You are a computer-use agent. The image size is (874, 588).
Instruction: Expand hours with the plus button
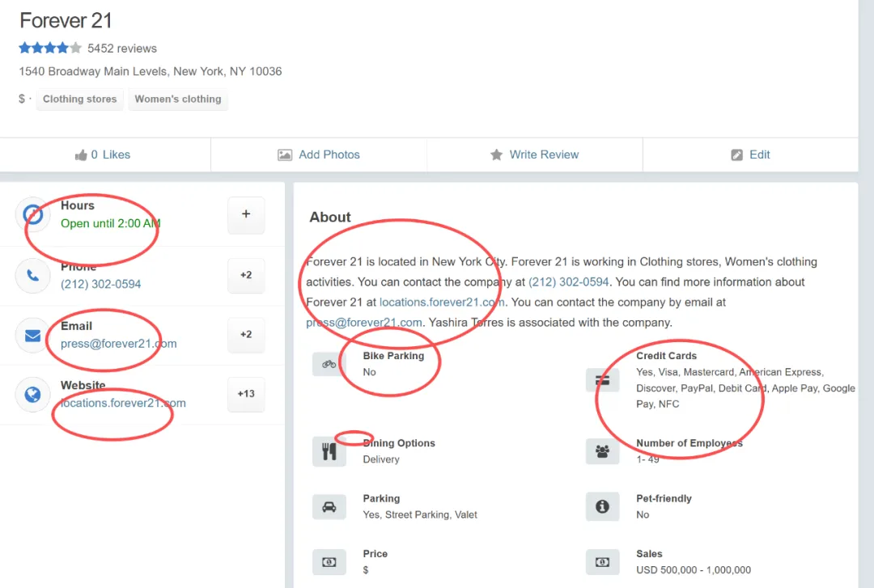pyautogui.click(x=246, y=214)
